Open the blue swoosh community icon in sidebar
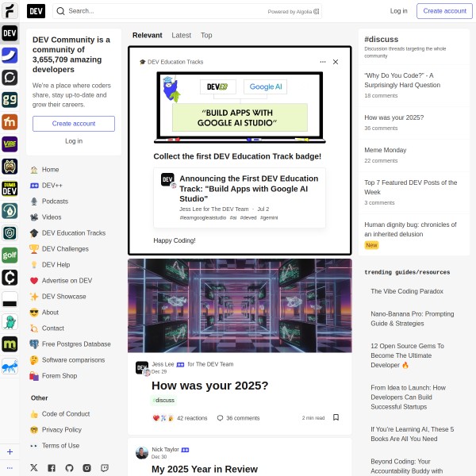The height and width of the screenshot is (476, 476). pyautogui.click(x=10, y=56)
